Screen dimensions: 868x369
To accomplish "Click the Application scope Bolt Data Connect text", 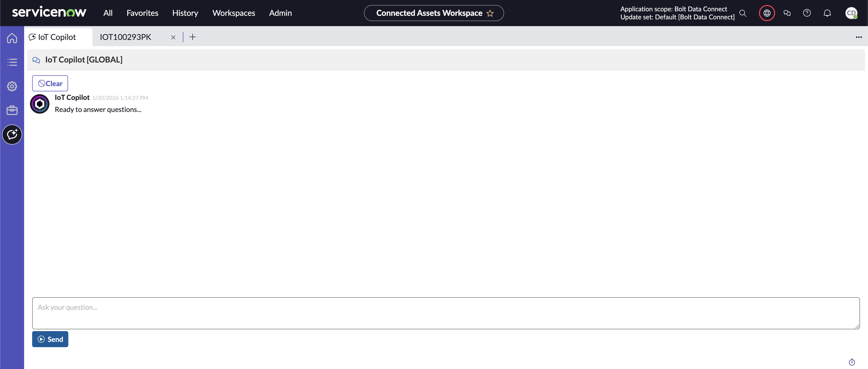I will pyautogui.click(x=674, y=9).
